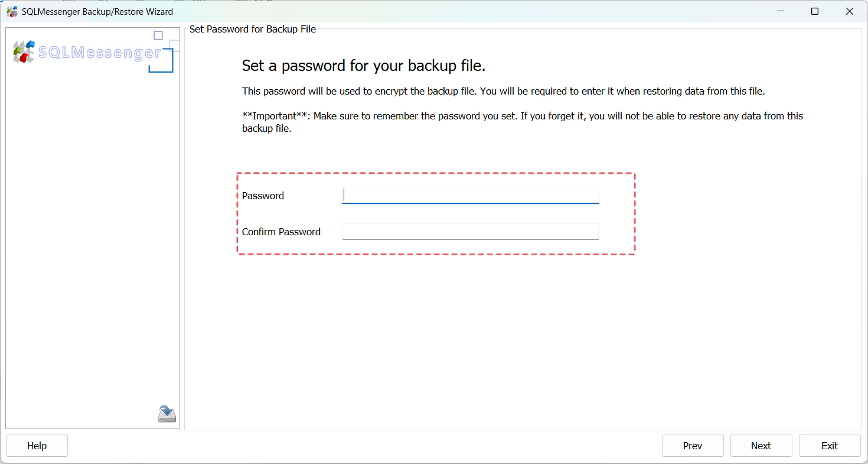The height and width of the screenshot is (464, 868).
Task: Go back using the Prev button
Action: [x=693, y=445]
